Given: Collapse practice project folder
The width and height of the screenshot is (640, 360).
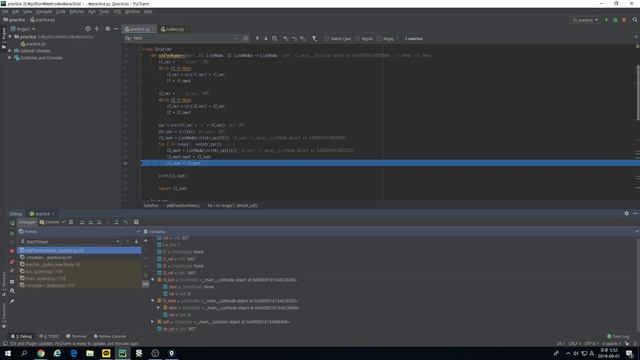Looking at the screenshot, I should tap(10, 37).
